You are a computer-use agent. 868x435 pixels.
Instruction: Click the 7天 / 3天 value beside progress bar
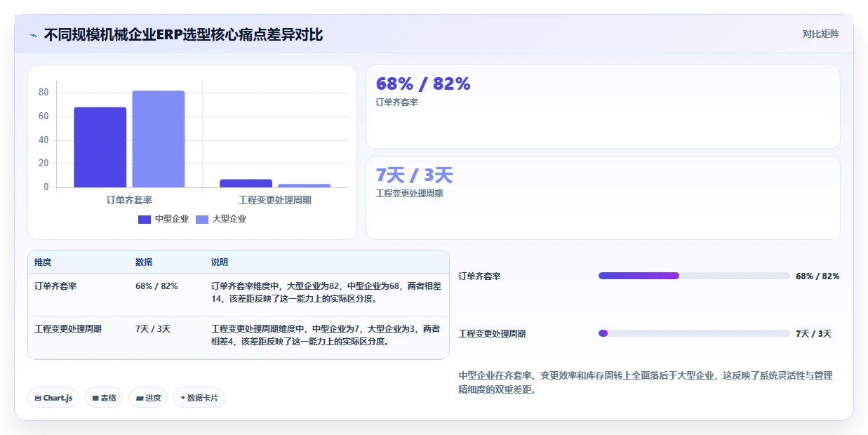click(813, 334)
